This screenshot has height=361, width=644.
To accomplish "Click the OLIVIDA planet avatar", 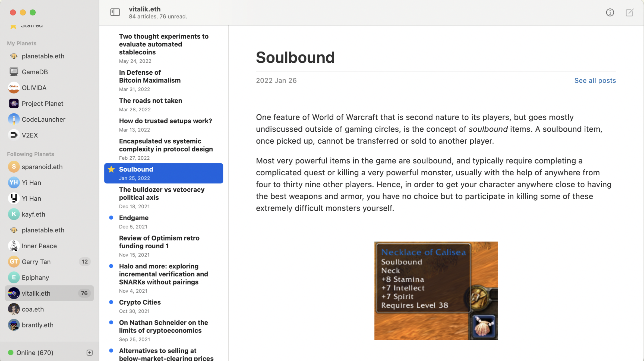I will (14, 87).
